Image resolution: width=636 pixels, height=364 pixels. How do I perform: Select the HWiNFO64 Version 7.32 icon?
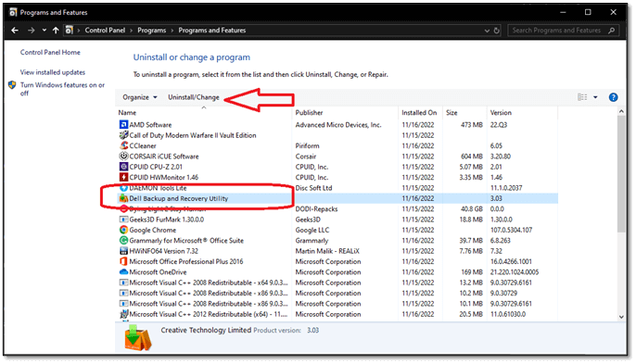coord(123,251)
